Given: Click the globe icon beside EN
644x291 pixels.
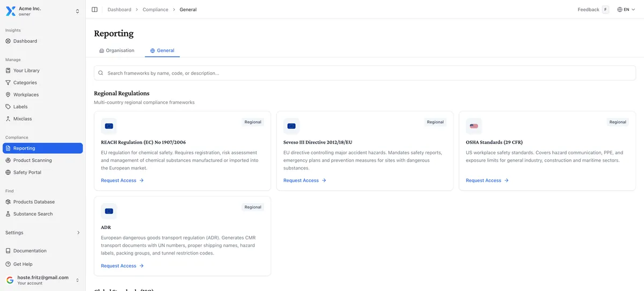Looking at the screenshot, I should (620, 10).
